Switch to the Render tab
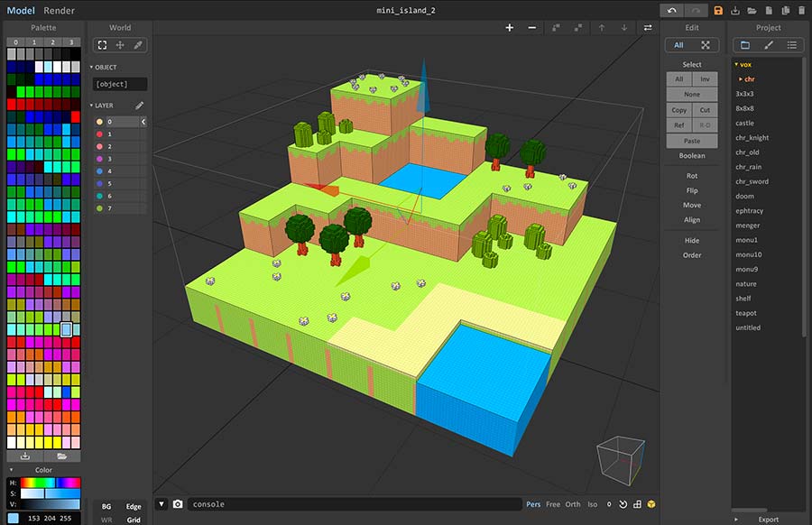 (x=60, y=11)
